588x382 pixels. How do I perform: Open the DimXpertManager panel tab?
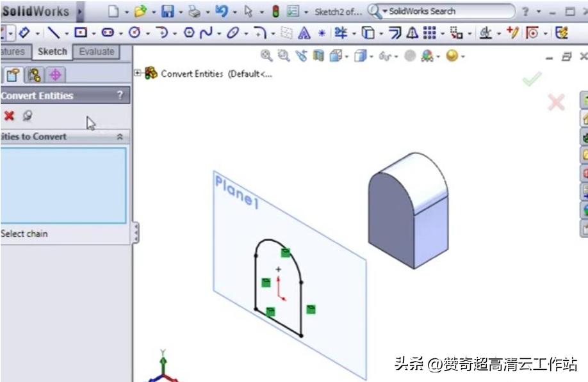pos(56,75)
